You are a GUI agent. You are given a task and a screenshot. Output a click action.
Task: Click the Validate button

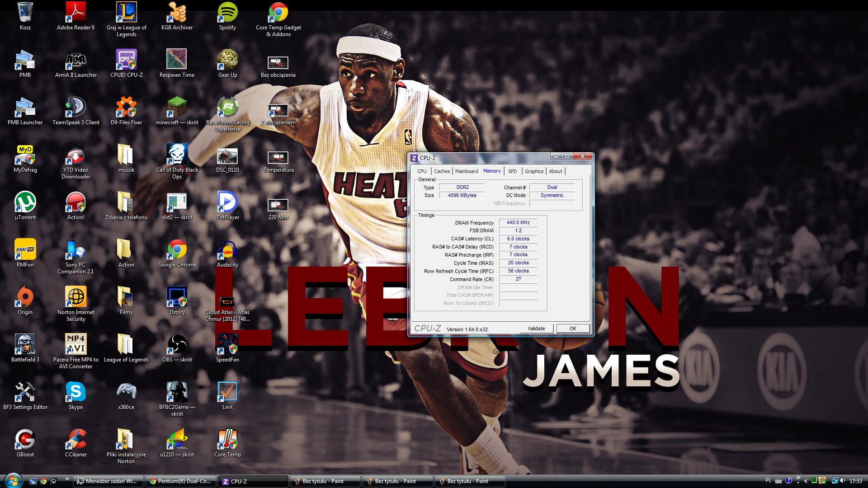click(x=536, y=328)
